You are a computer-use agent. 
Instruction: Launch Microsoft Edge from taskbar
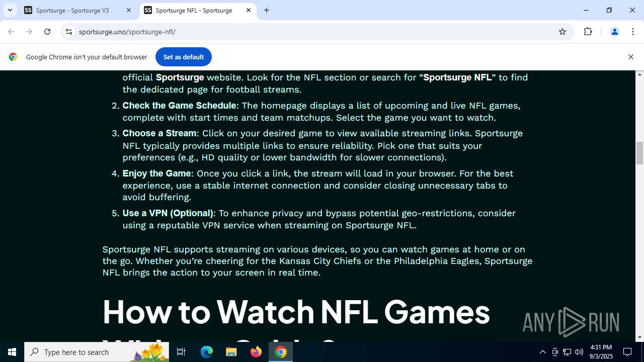click(x=207, y=352)
